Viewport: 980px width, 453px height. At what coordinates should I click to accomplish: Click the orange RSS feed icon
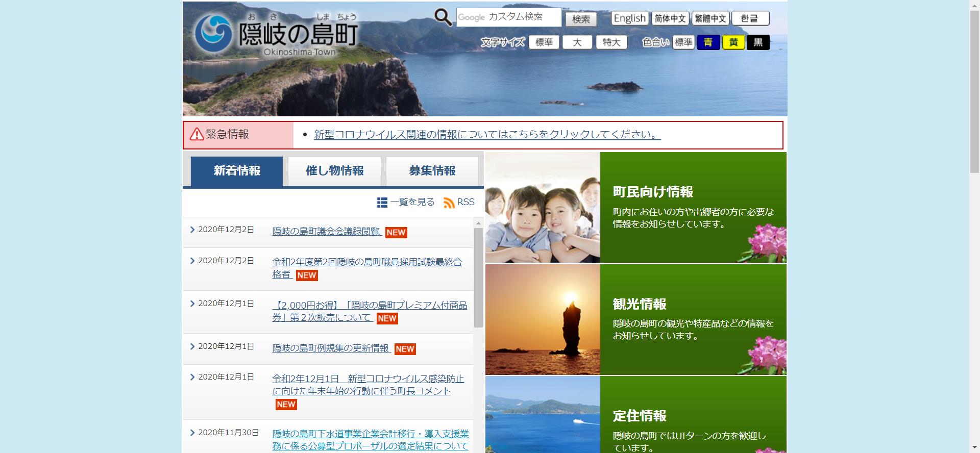point(449,203)
